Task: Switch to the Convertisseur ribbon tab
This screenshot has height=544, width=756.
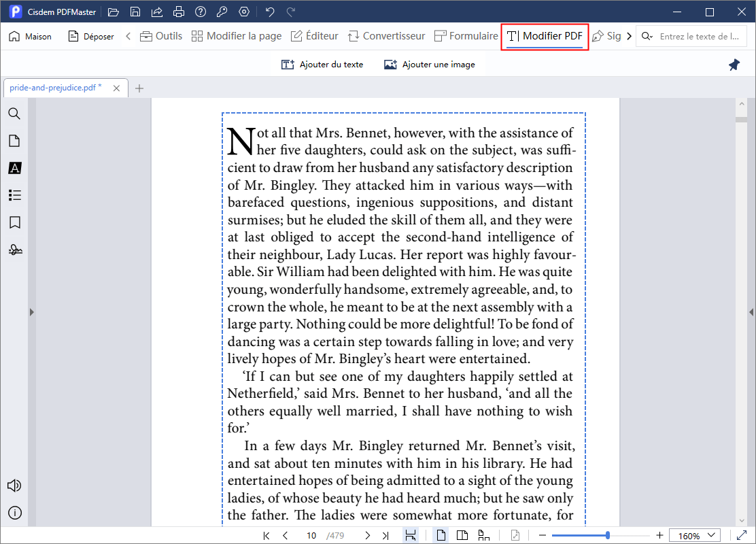Action: tap(385, 36)
